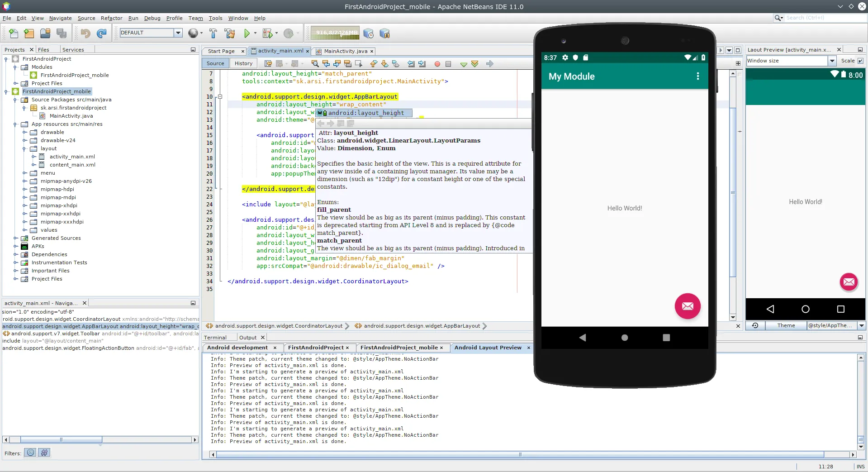Run the project with the green play icon
Screen dimensions: 868x472
point(247,33)
